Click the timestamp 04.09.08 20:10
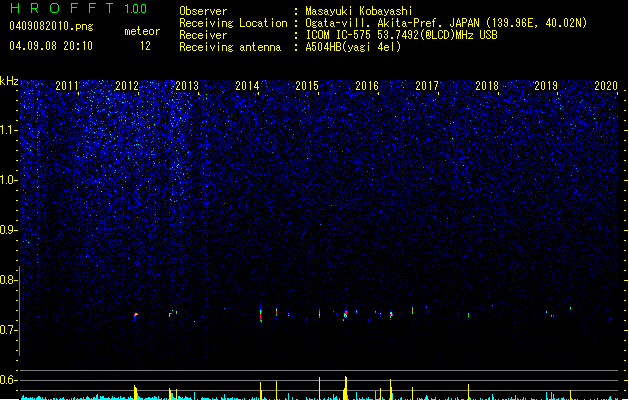Image resolution: width=629 pixels, height=400 pixels. click(x=51, y=46)
